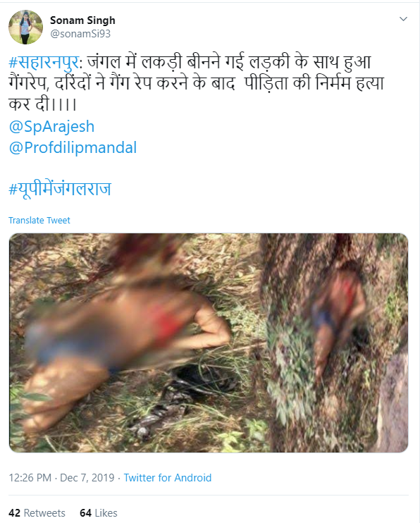Visit the @Profdilipmandal mentioned profile
Viewport: 420px width, 523px height.
[x=73, y=148]
